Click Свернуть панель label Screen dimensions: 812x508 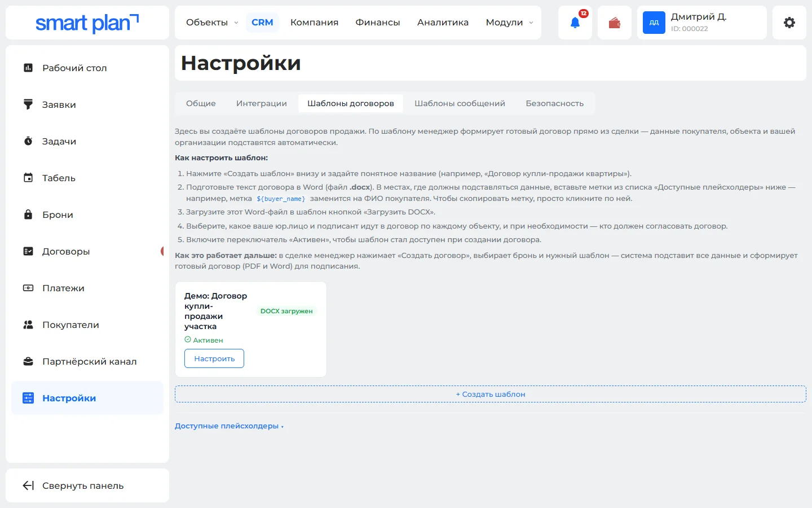83,485
